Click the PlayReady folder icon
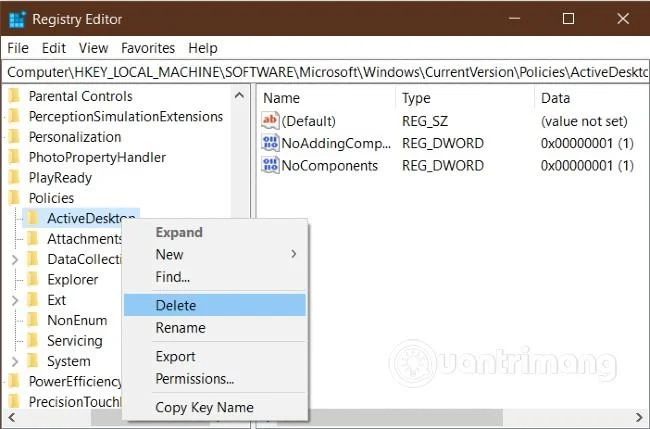The image size is (650, 429). point(14,177)
